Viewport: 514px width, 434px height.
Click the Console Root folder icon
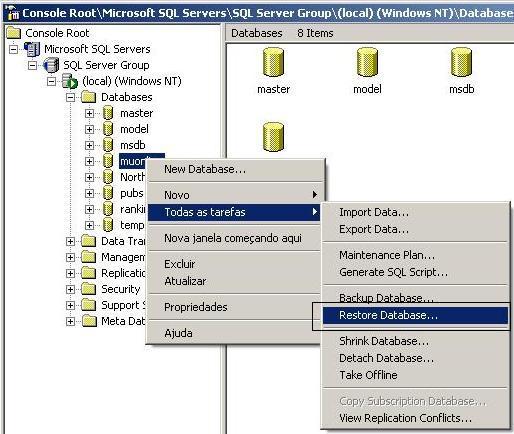pyautogui.click(x=14, y=33)
